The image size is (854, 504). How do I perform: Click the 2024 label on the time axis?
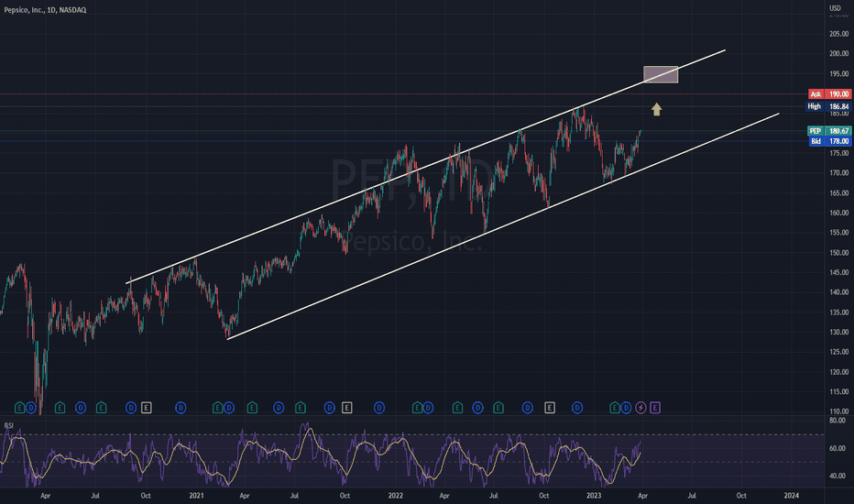coord(792,496)
